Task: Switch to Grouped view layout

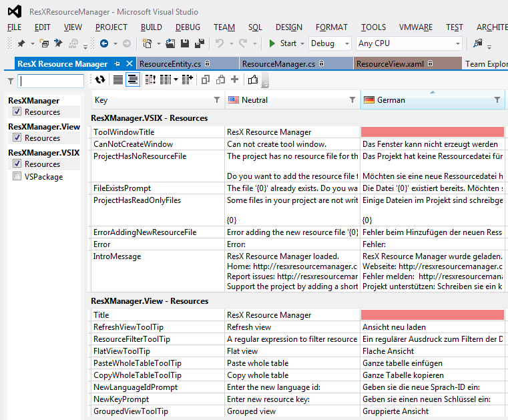Action: [x=133, y=79]
